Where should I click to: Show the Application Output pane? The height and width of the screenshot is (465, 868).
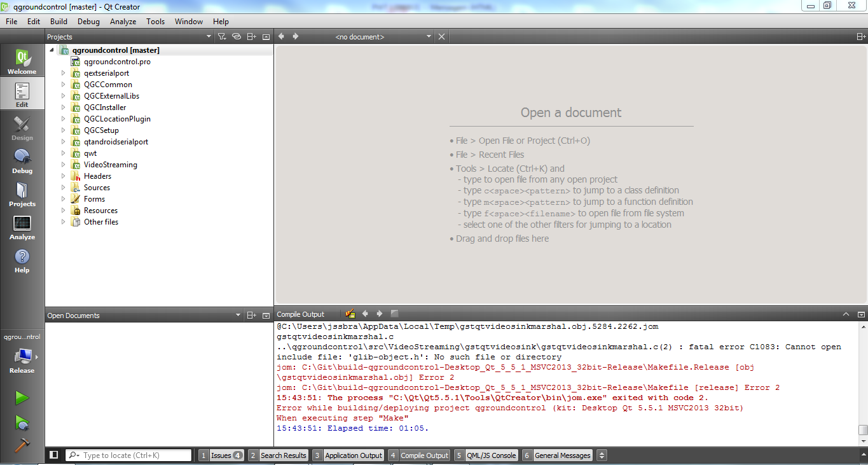[x=348, y=455]
